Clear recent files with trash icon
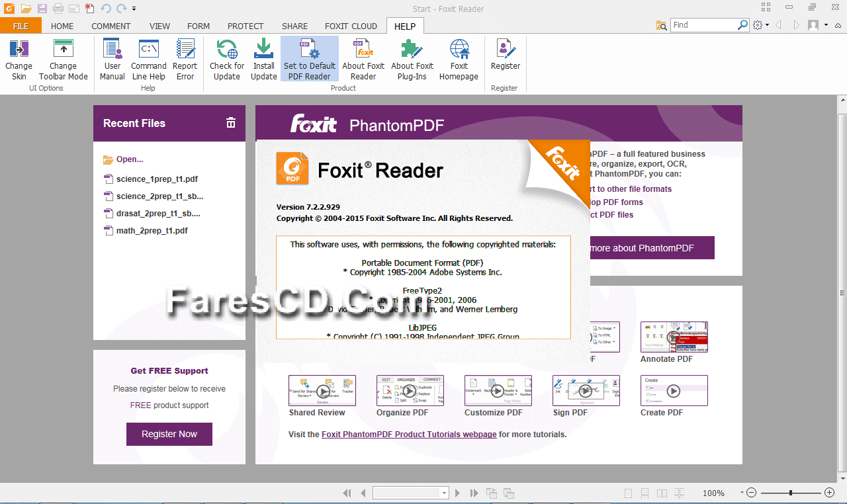The image size is (847, 504). point(231,122)
